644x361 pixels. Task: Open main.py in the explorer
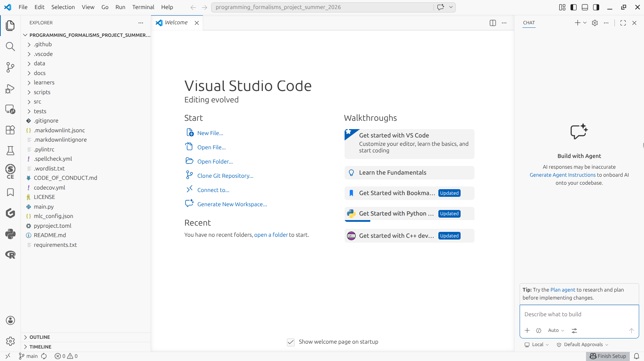coord(86,207)
